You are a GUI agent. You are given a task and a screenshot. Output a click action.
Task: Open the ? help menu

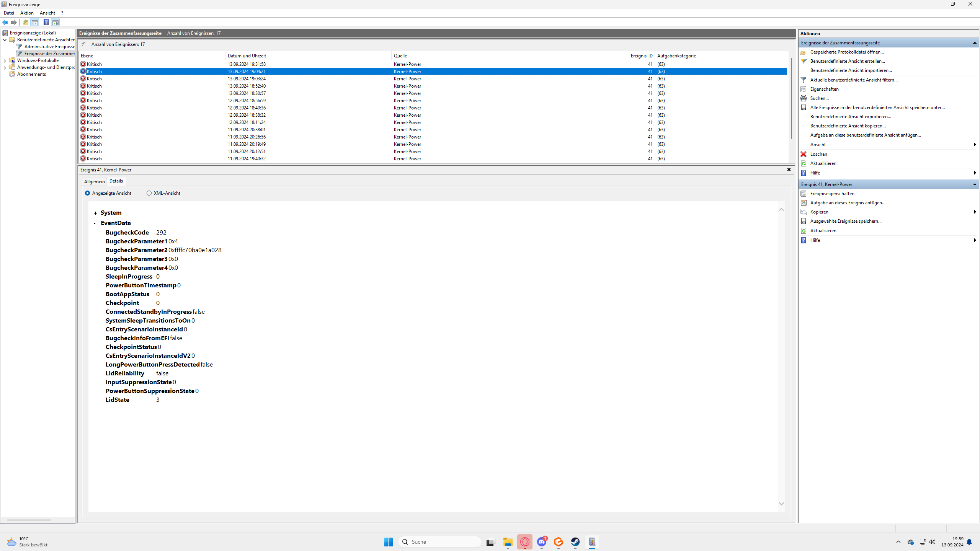coord(62,13)
